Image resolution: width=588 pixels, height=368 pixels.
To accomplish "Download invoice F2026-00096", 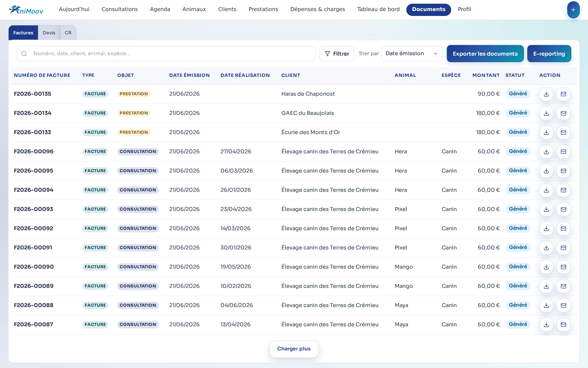I will tap(546, 152).
